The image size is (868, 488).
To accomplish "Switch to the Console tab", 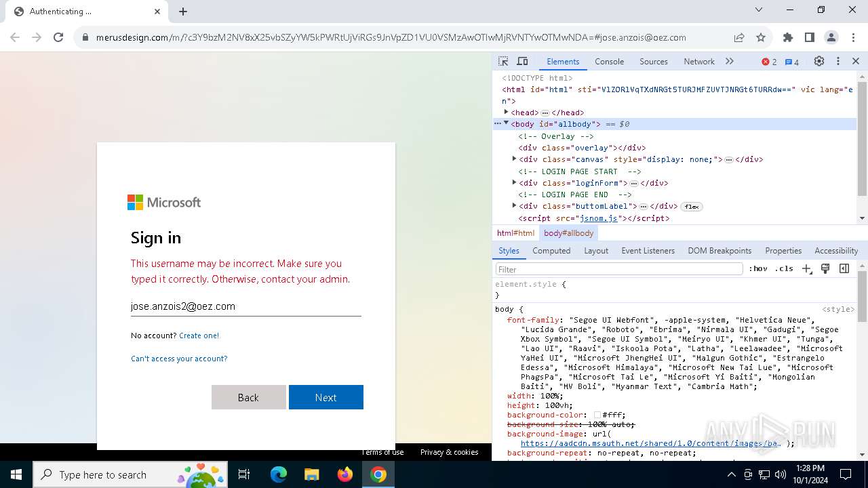I will [609, 62].
